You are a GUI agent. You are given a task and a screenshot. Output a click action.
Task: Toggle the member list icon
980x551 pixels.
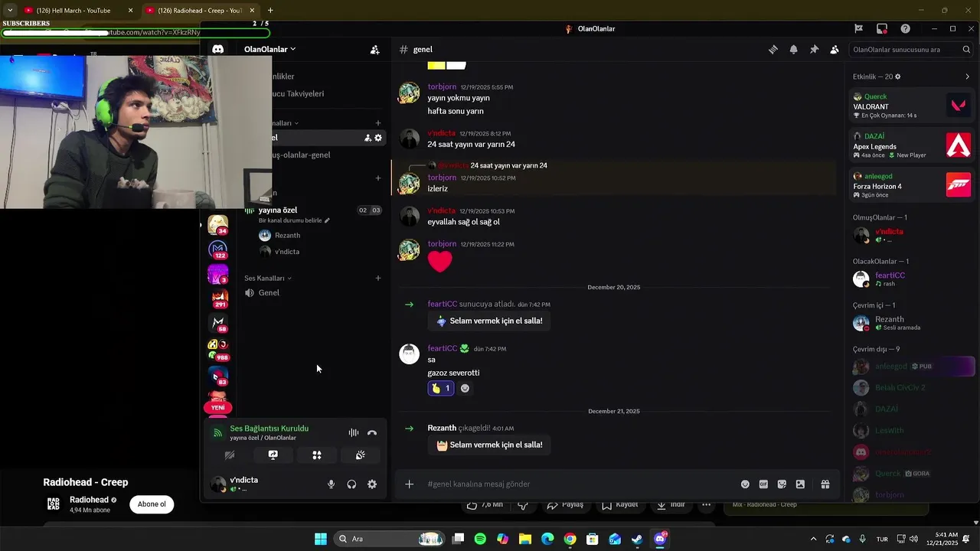pos(835,50)
